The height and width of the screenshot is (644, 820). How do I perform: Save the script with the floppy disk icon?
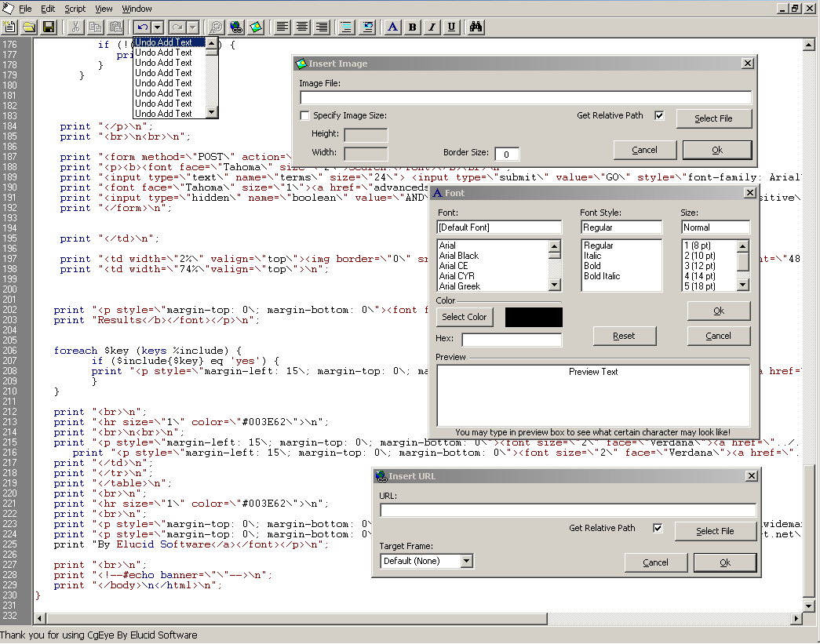point(49,27)
